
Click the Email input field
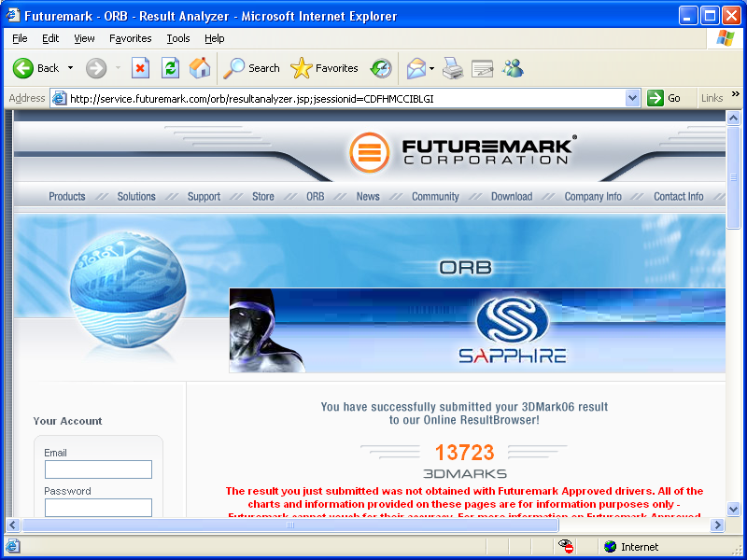(x=98, y=469)
